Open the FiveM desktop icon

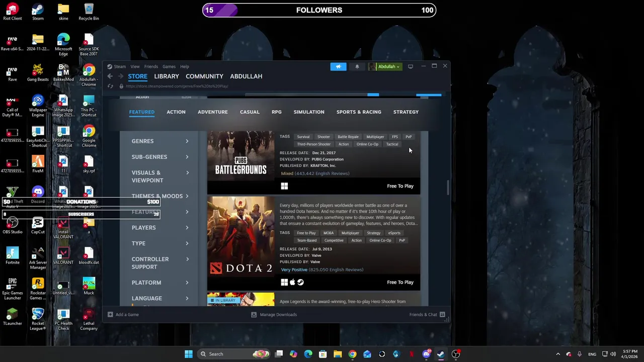(x=38, y=164)
